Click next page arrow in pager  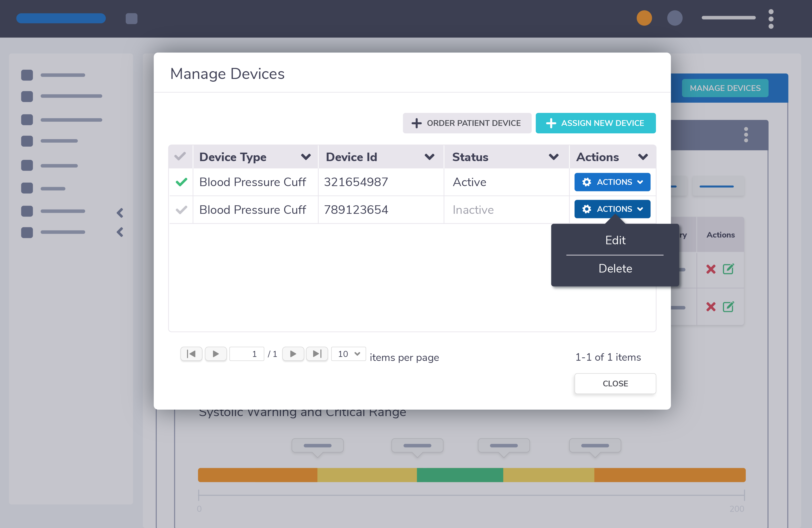[293, 354]
